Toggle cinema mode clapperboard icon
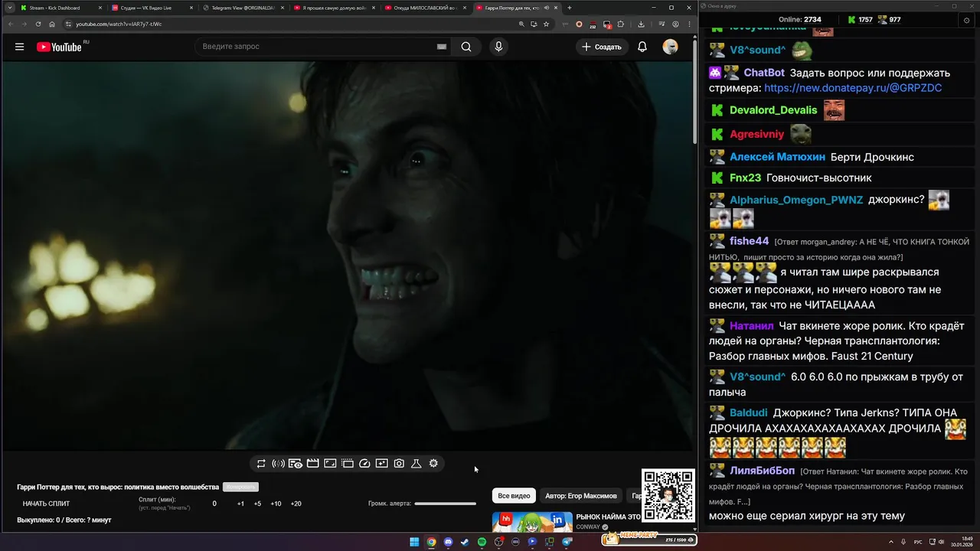The image size is (980, 551). [312, 464]
